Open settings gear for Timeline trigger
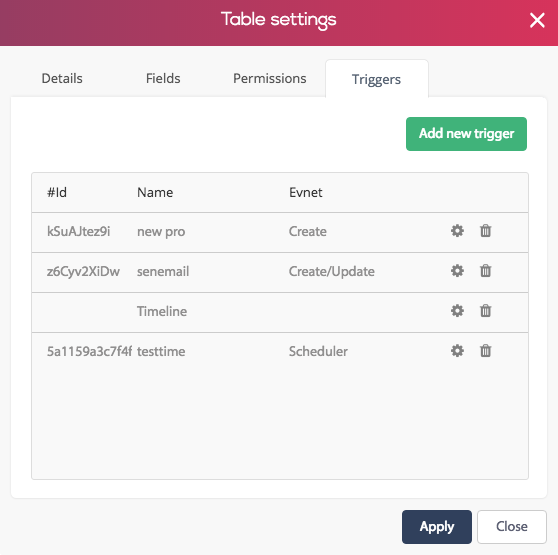The height and width of the screenshot is (555, 558). pos(457,311)
